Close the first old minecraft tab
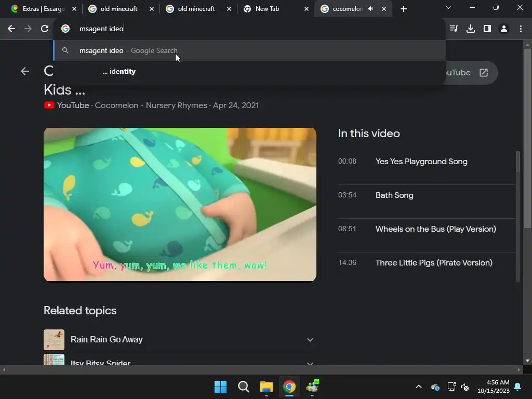Image resolution: width=532 pixels, height=399 pixels. [x=152, y=9]
